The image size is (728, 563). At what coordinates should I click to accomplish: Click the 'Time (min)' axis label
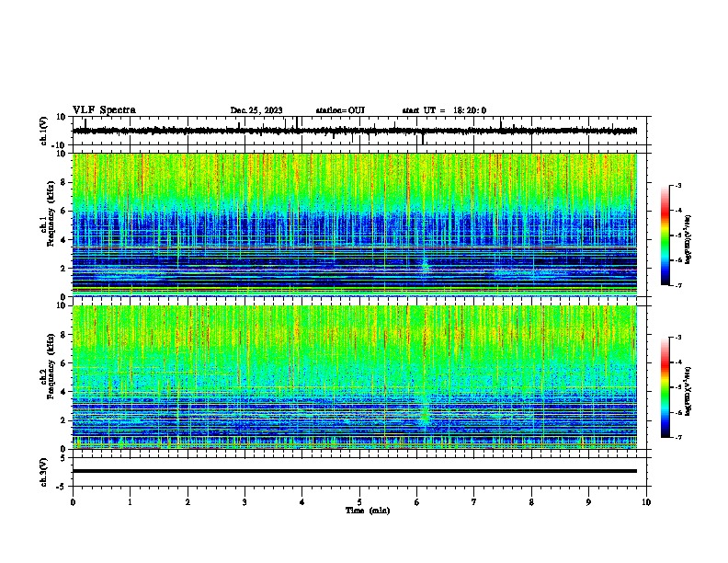point(368,511)
